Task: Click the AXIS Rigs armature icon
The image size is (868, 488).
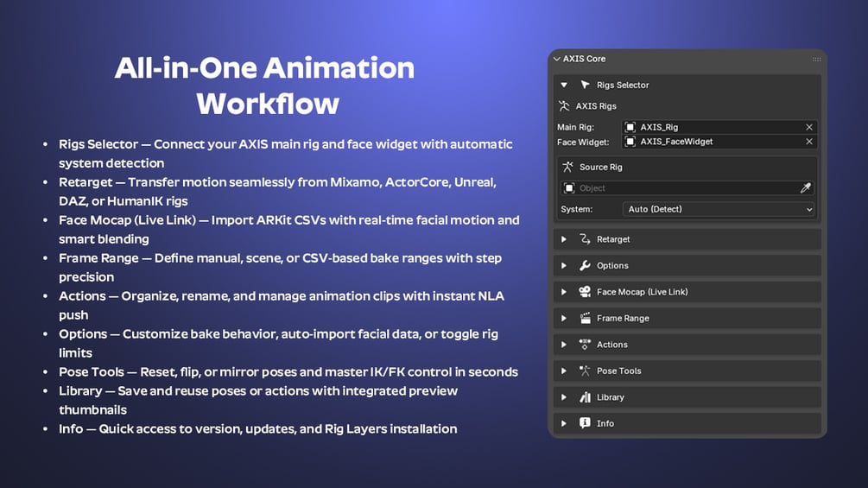Action: pyautogui.click(x=564, y=105)
